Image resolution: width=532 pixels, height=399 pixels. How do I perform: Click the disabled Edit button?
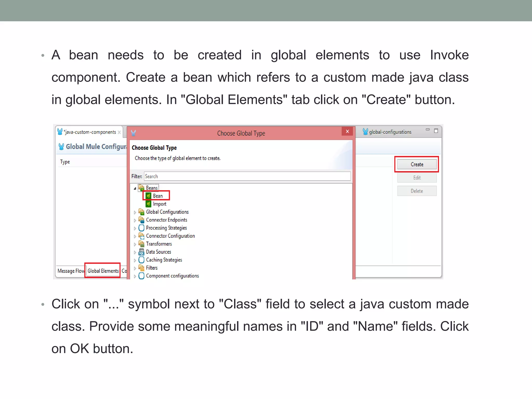tap(417, 178)
